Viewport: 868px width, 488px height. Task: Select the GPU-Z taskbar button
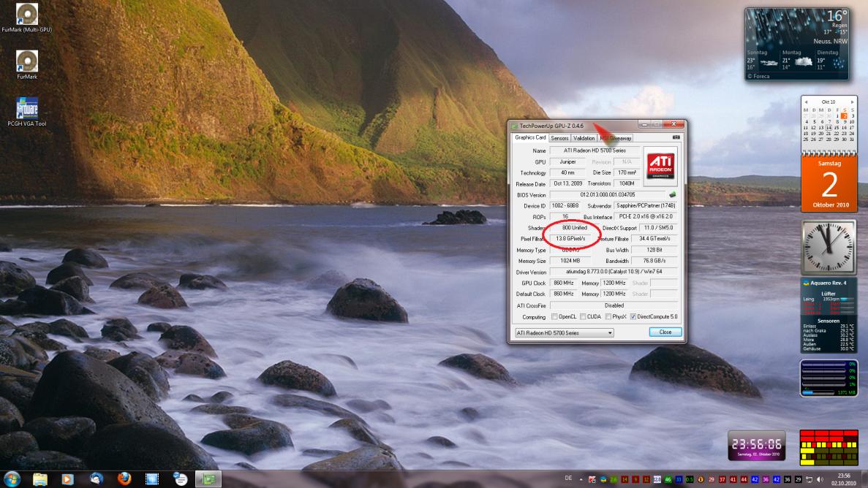pos(208,479)
